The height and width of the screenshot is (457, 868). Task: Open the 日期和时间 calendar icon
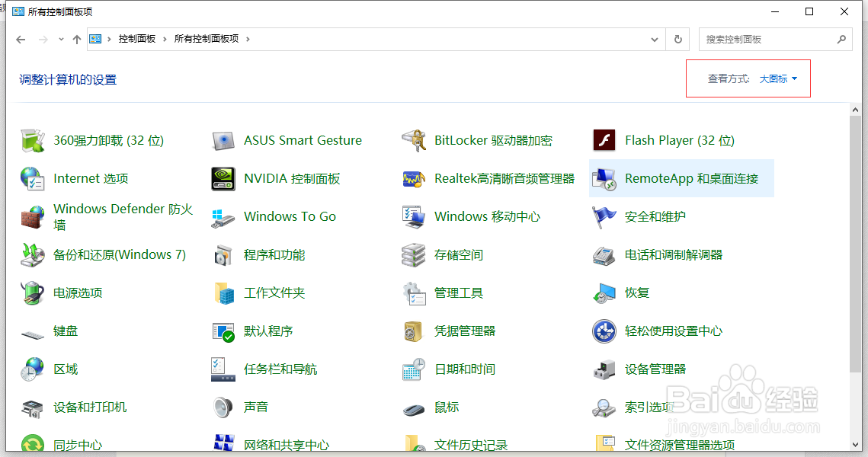(x=414, y=369)
